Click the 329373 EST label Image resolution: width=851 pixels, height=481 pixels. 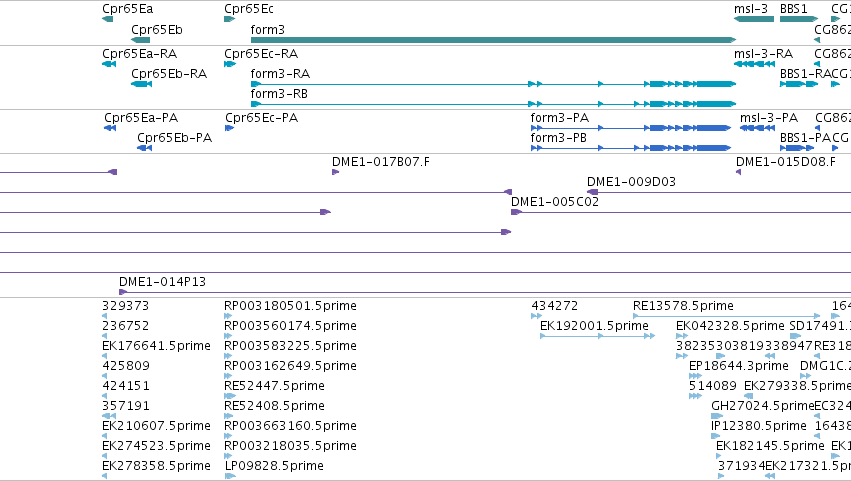pyautogui.click(x=125, y=306)
